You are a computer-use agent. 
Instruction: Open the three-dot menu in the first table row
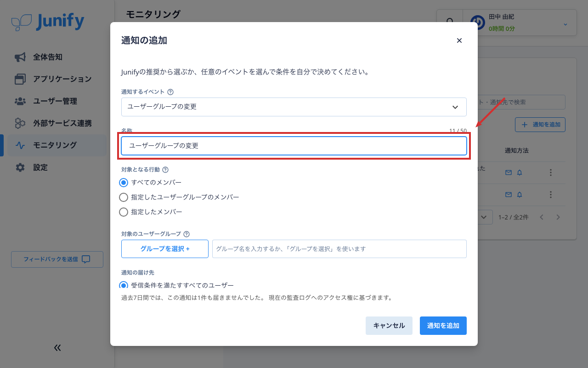(551, 172)
